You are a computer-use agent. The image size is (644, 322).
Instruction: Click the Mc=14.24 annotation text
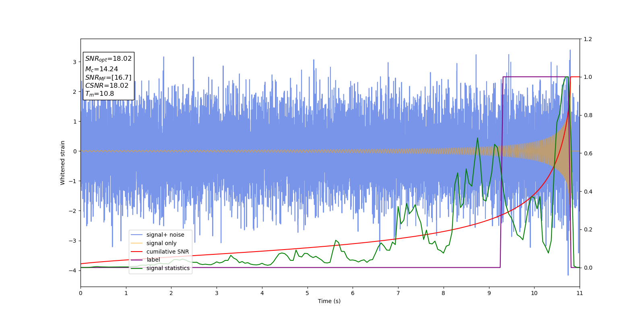pyautogui.click(x=101, y=69)
